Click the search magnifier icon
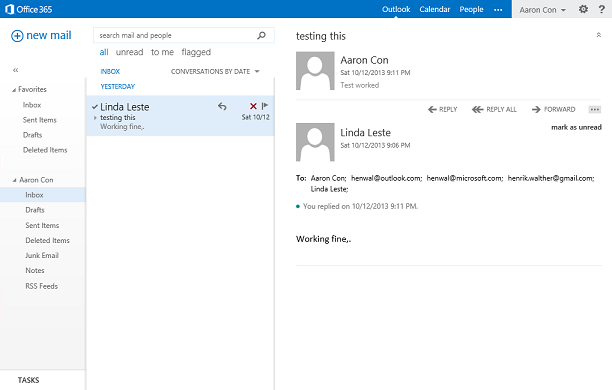The image size is (612, 390). pos(262,36)
